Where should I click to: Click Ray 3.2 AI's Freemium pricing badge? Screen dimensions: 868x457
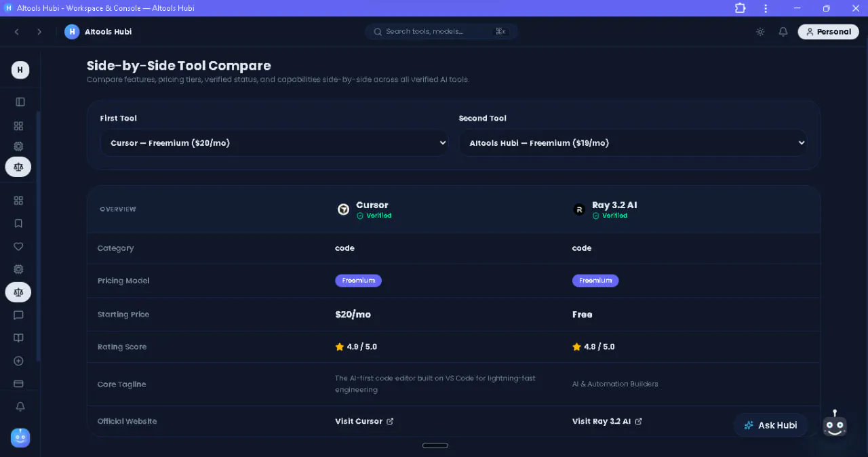click(x=595, y=281)
